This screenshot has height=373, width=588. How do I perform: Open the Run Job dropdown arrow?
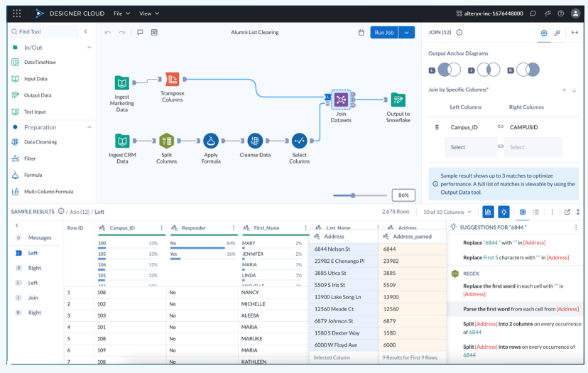pos(406,33)
